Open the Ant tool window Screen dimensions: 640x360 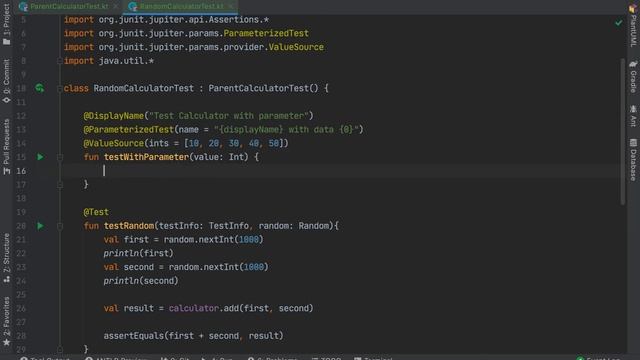pos(633,116)
